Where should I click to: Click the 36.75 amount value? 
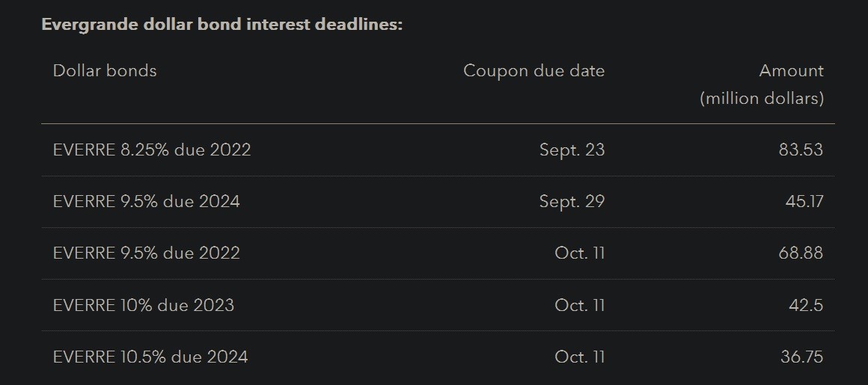pyautogui.click(x=801, y=357)
